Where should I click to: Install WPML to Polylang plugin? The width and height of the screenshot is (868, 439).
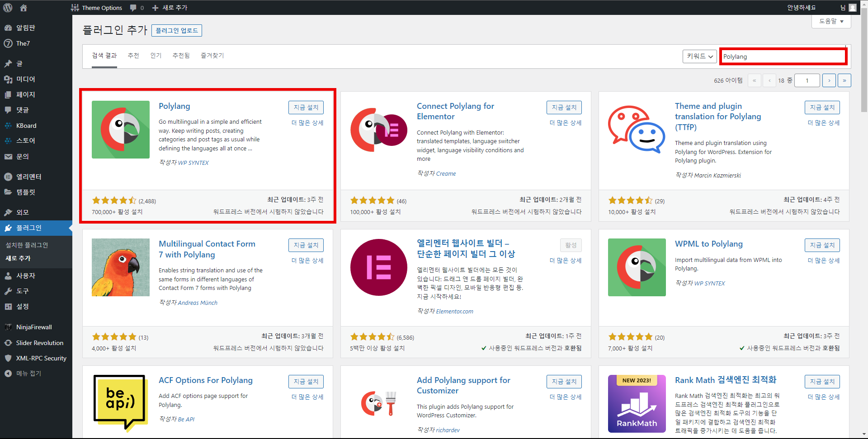click(x=822, y=245)
